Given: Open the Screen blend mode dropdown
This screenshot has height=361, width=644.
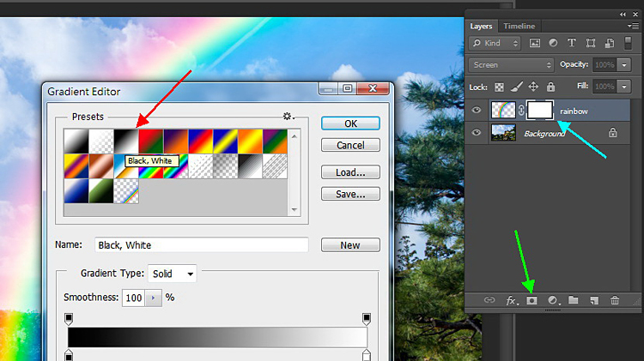Looking at the screenshot, I should (x=512, y=65).
